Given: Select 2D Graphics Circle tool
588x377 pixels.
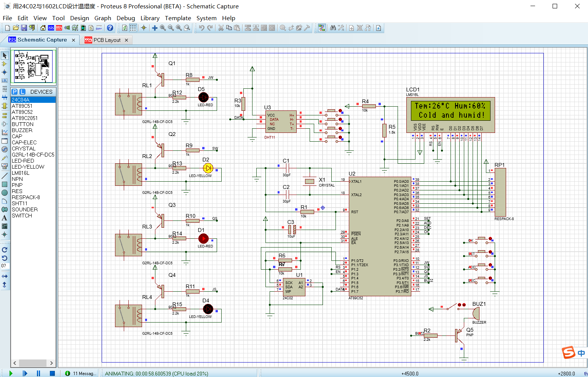Looking at the screenshot, I should [x=5, y=193].
